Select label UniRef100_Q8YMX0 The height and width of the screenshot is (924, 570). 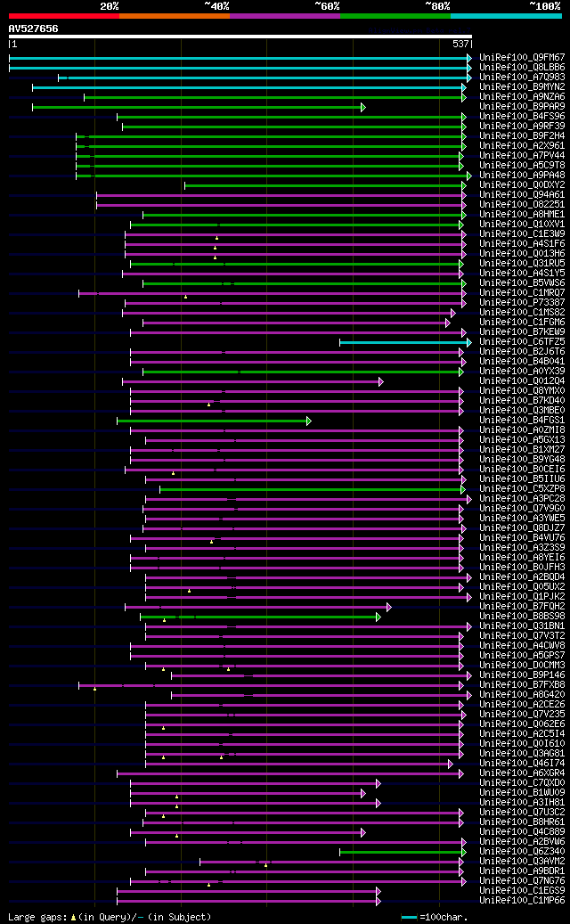[522, 391]
